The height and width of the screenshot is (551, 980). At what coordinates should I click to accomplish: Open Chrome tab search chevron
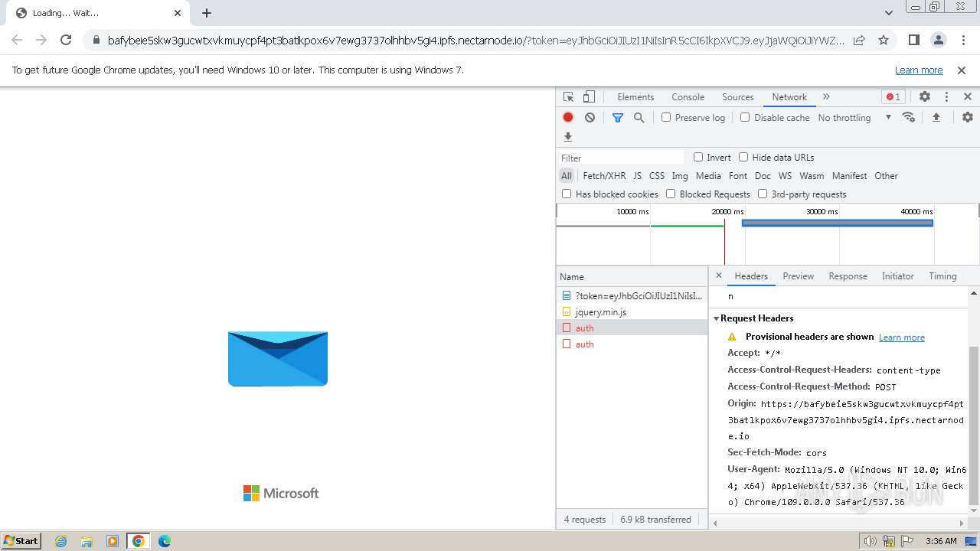889,13
